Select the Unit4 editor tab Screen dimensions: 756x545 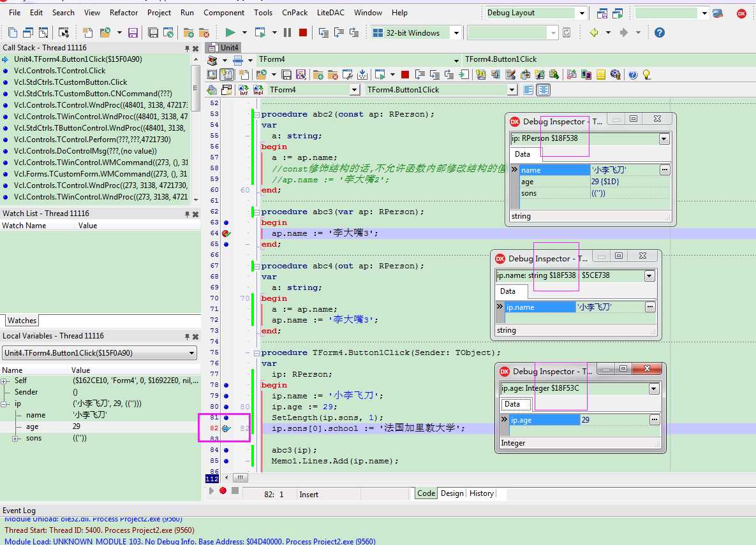pyautogui.click(x=225, y=48)
